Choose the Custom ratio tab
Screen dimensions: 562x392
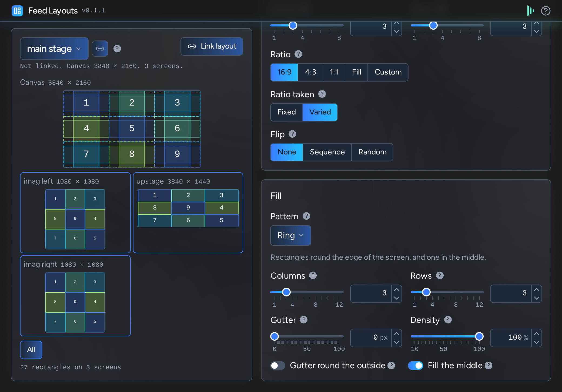click(x=388, y=72)
